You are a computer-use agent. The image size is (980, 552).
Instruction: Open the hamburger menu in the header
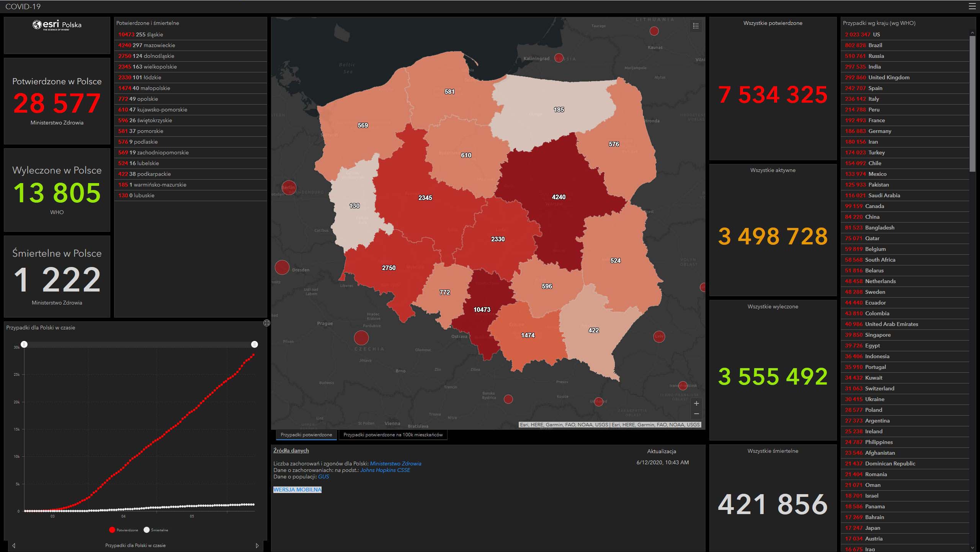[x=972, y=7]
